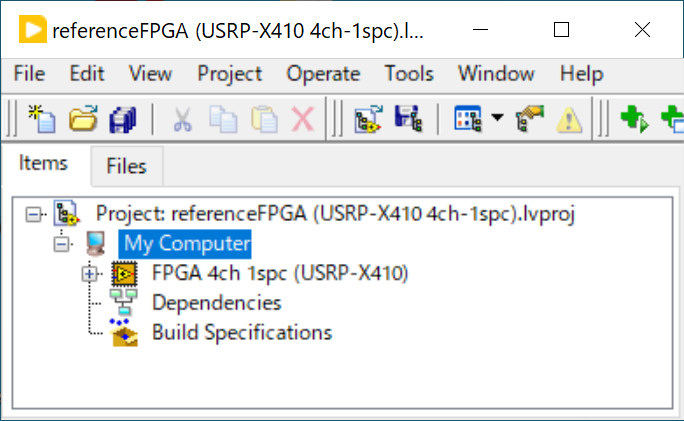The height and width of the screenshot is (421, 684).
Task: Switch to the Files tab
Action: pos(126,167)
